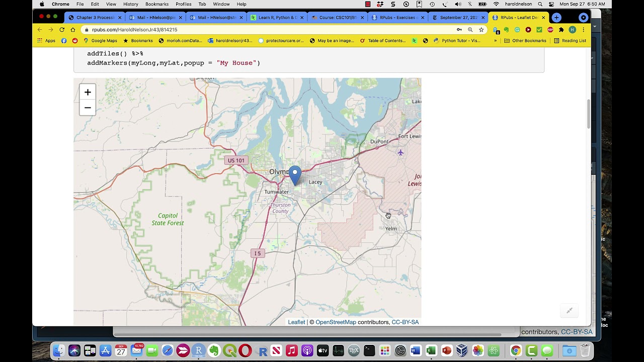Open the Chrome File menu

80,4
